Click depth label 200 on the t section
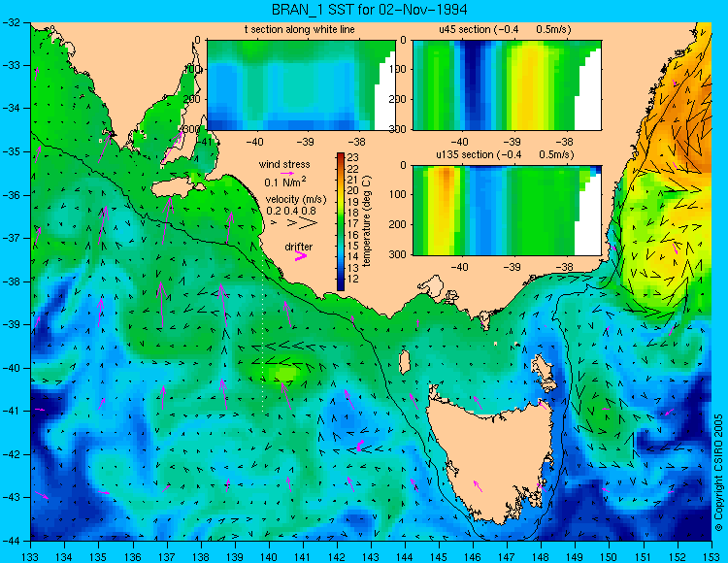The height and width of the screenshot is (563, 728). tap(192, 99)
